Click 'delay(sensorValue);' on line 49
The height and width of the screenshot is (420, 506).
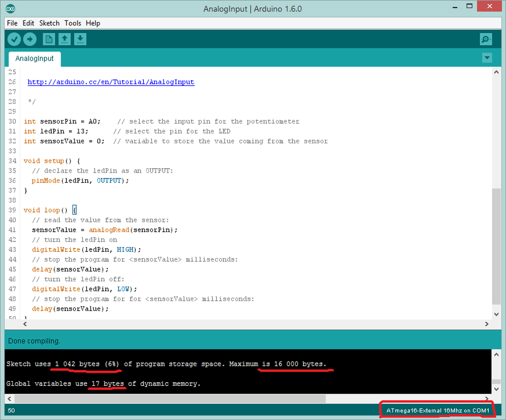[70, 308]
